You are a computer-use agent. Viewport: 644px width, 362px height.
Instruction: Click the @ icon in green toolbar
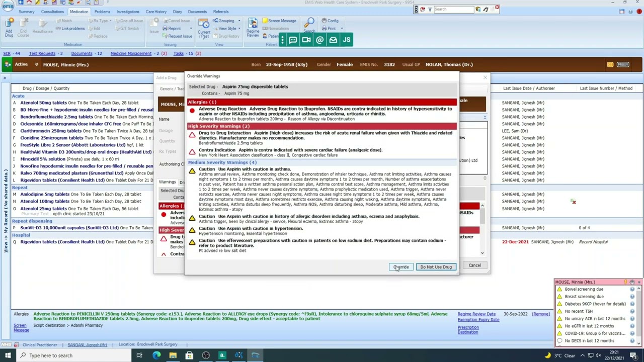tap(319, 40)
